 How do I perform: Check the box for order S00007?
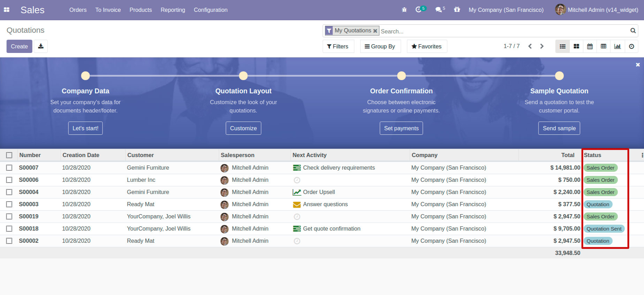click(x=9, y=168)
